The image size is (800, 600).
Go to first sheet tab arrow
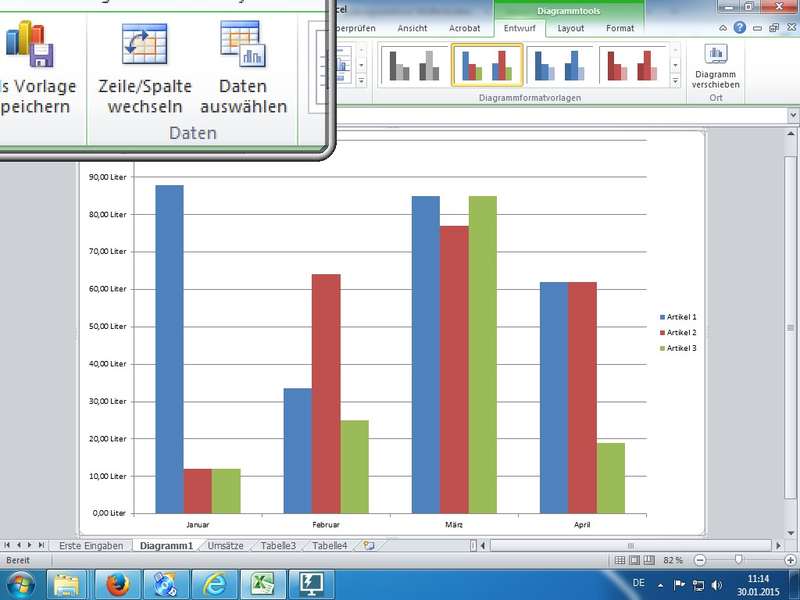[7, 545]
